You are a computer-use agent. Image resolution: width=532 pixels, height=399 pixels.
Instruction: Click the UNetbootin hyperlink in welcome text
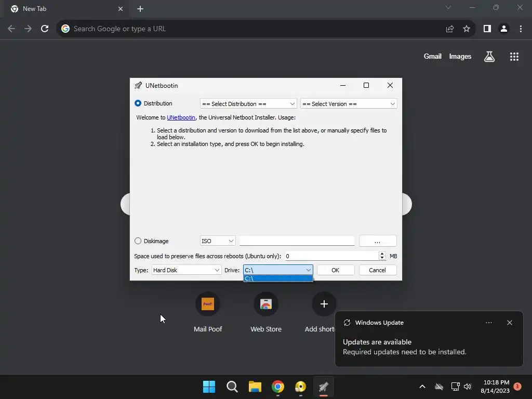[181, 117]
